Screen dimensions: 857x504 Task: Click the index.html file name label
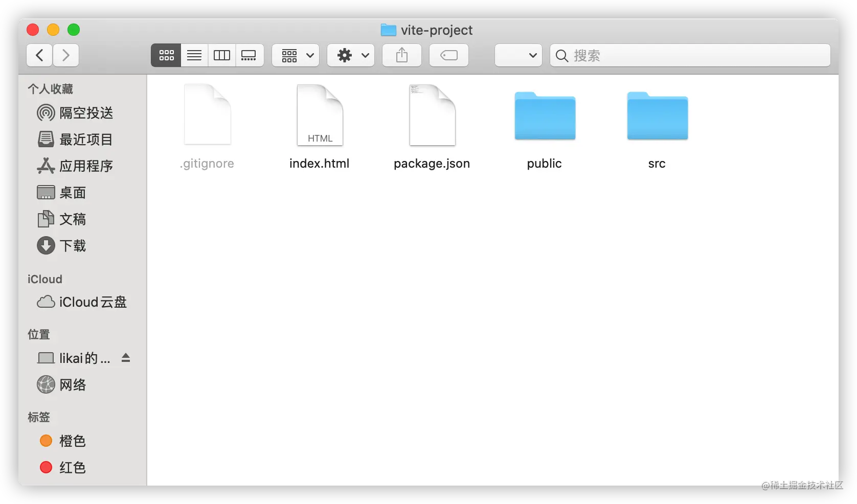pos(320,164)
